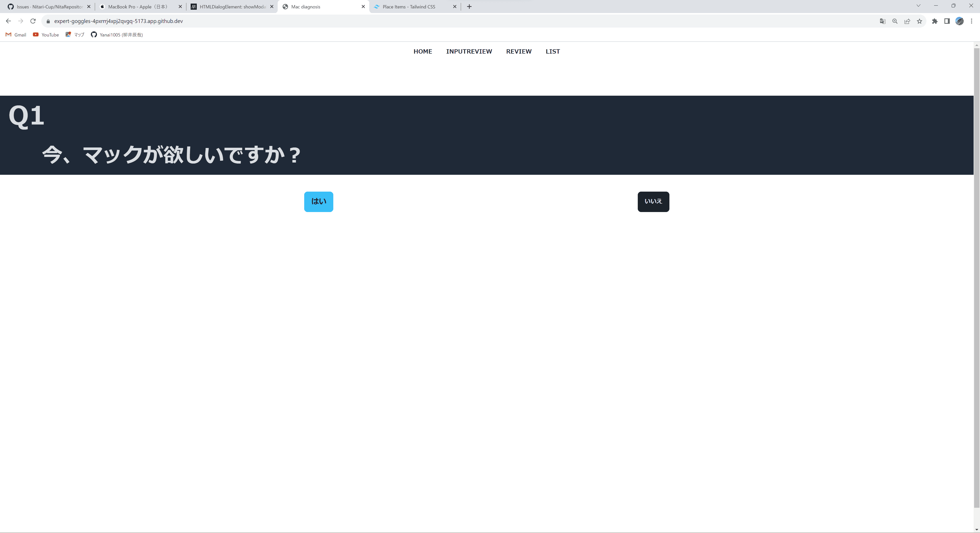Click the question text 今、マックが欲しいですか？
The image size is (980, 533).
click(171, 155)
